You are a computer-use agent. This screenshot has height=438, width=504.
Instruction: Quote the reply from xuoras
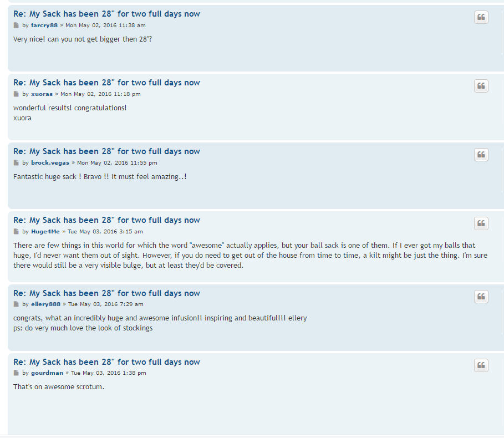point(481,86)
